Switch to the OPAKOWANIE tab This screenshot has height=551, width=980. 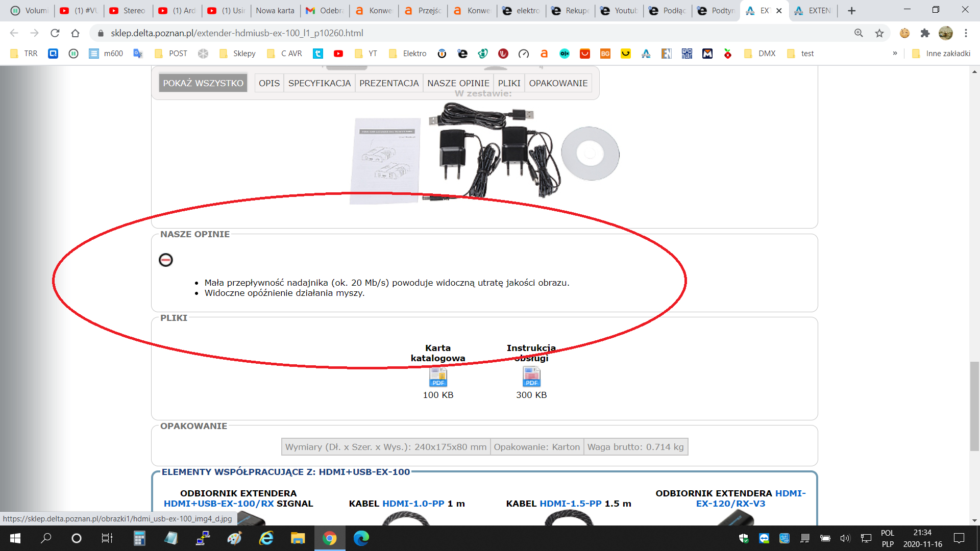558,83
